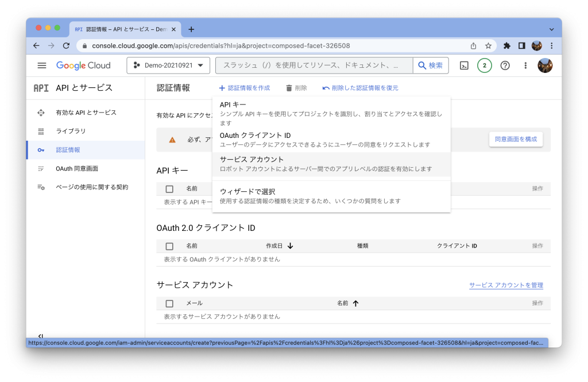Image resolution: width=588 pixels, height=382 pixels.
Task: Open the Google account avatar in console header
Action: pos(545,65)
